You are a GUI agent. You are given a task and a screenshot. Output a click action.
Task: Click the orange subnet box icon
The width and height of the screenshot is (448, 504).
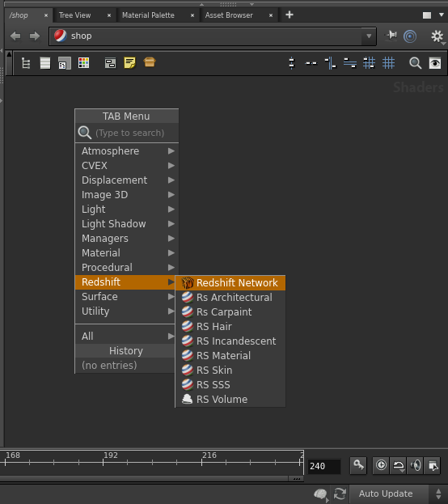pyautogui.click(x=150, y=62)
